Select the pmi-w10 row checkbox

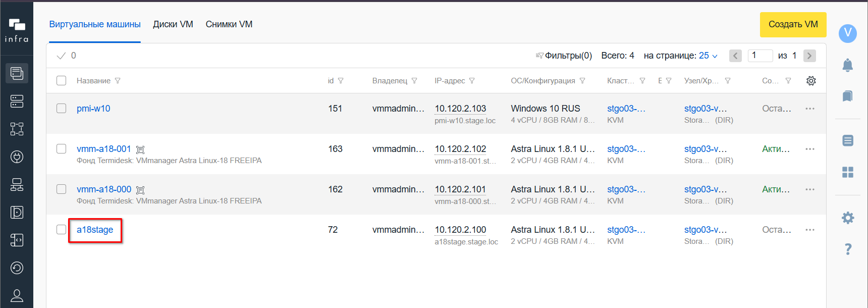click(x=62, y=109)
